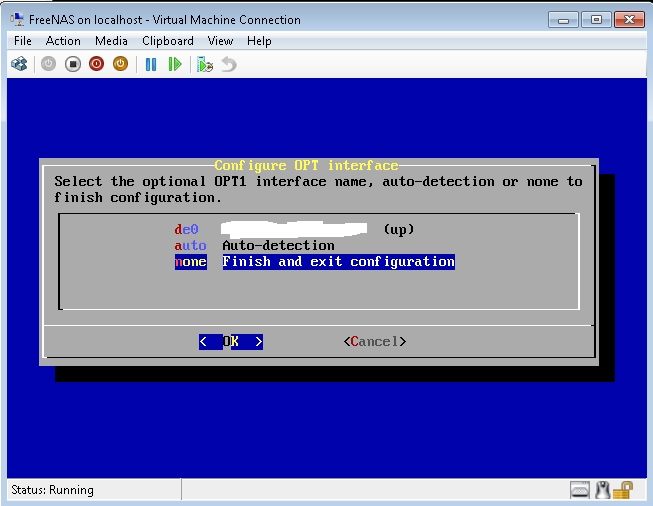This screenshot has width=653, height=506.
Task: Click the Revert arrow icon
Action: point(229,64)
